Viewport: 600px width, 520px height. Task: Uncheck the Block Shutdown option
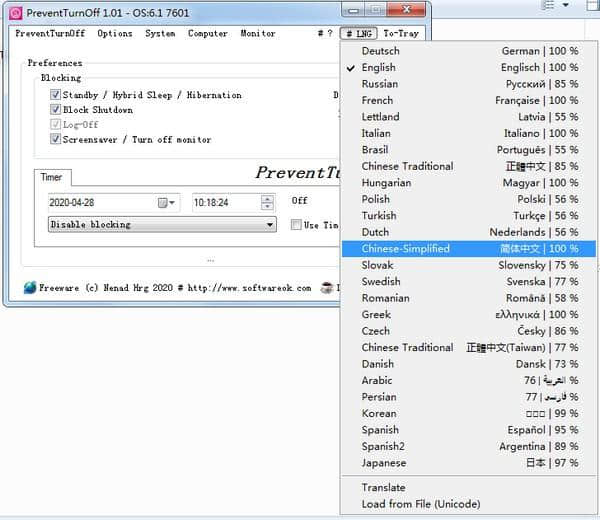tap(55, 110)
